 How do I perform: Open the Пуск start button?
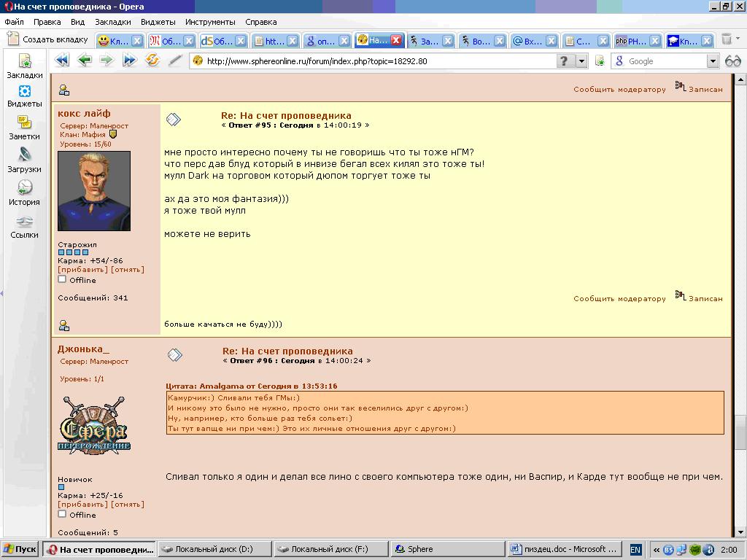click(x=20, y=549)
